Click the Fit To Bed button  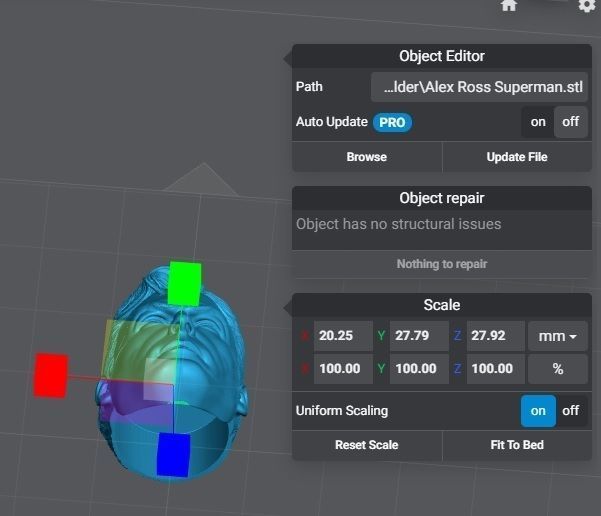[517, 445]
